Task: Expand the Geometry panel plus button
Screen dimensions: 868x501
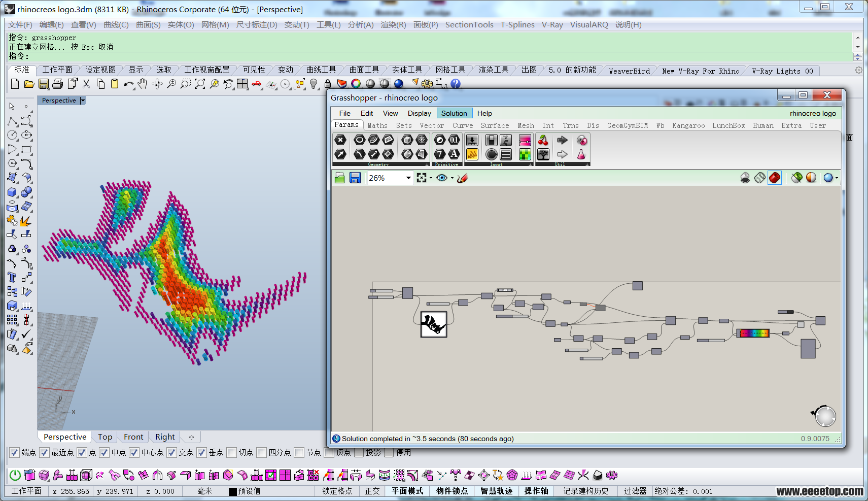Action: [x=427, y=164]
